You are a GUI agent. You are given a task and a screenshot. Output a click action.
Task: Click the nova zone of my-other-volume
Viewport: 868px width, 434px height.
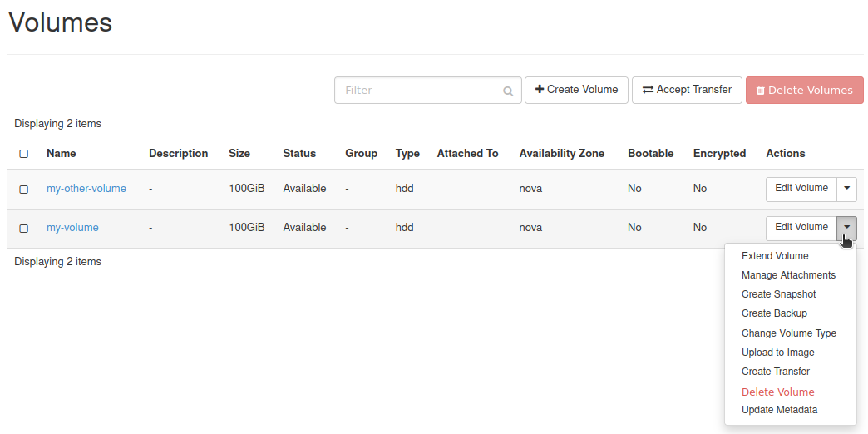[x=530, y=189]
